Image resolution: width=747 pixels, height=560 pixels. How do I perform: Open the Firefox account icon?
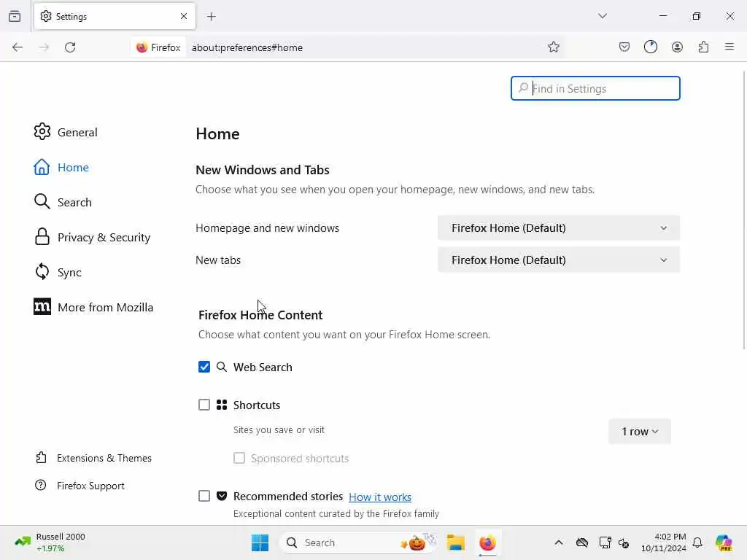click(x=677, y=47)
